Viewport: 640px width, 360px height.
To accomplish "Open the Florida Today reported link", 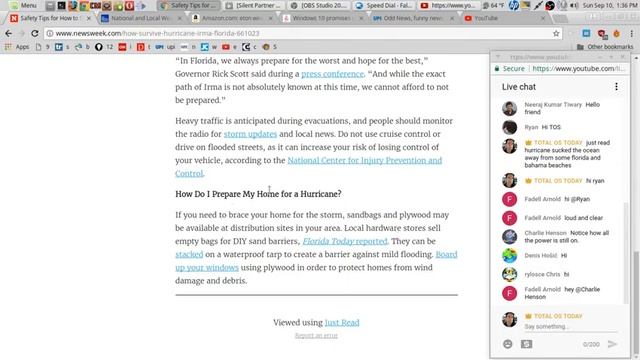I will [345, 241].
